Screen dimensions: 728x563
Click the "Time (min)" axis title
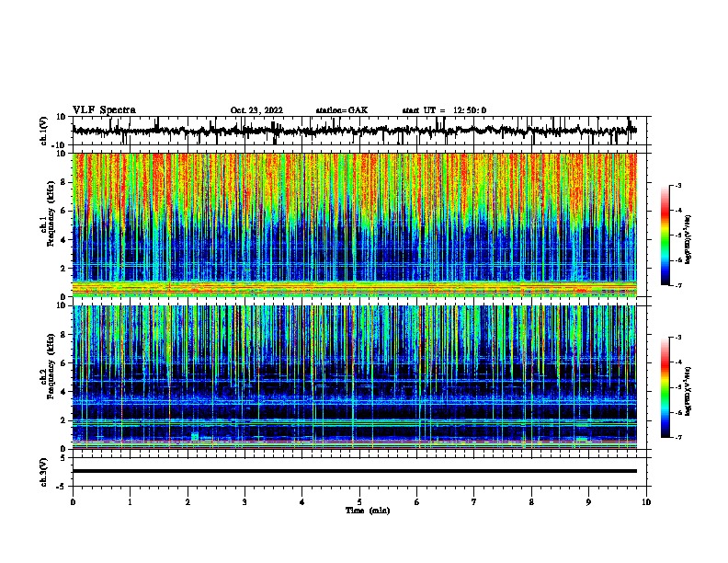tap(368, 511)
